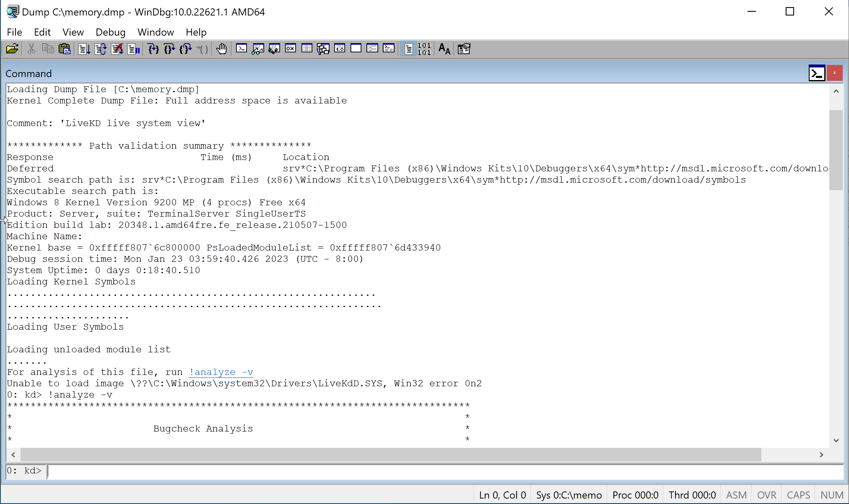The width and height of the screenshot is (849, 504).
Task: Click 'Sys 0:C:\memo' status entry
Action: coord(569,495)
